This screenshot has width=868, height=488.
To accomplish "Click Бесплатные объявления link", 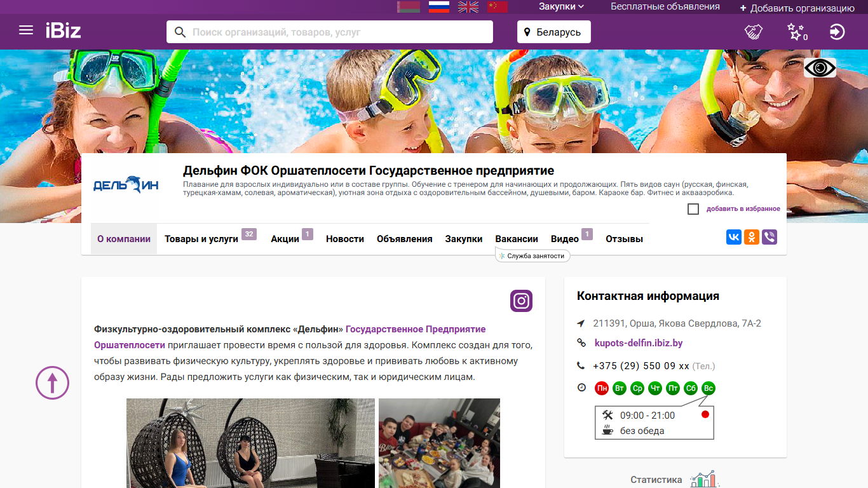I will pos(665,6).
